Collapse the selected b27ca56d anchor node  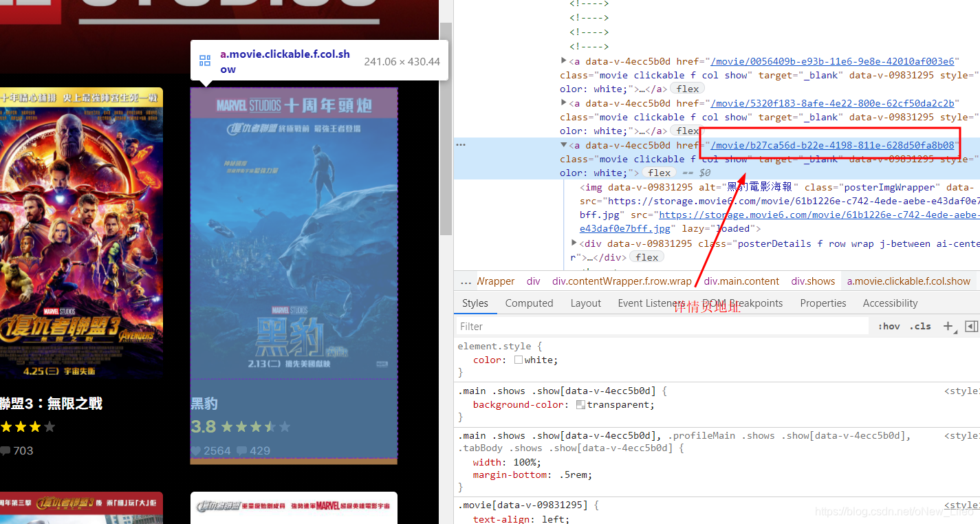564,145
